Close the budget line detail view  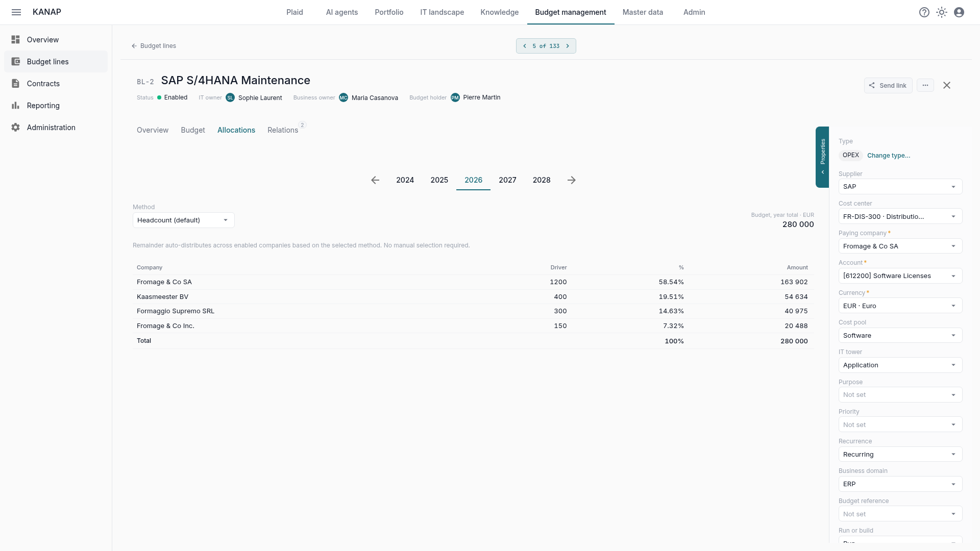click(947, 85)
